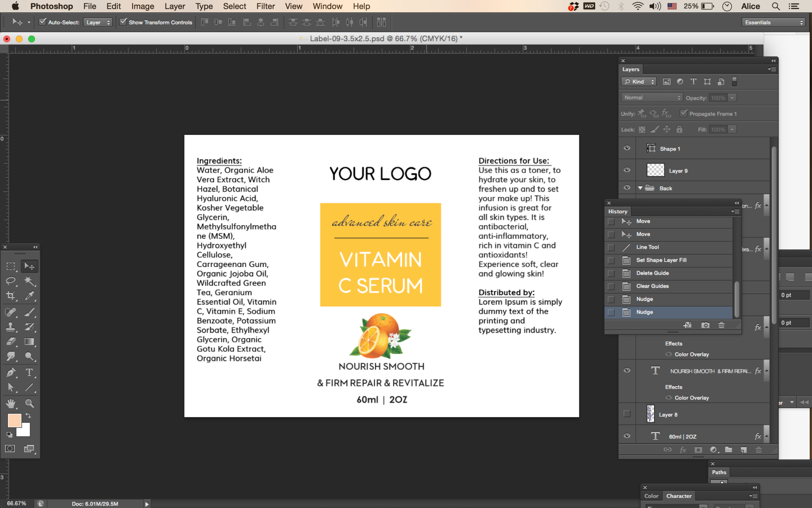Select the Line Tool history state
This screenshot has height=508, width=812.
(669, 247)
